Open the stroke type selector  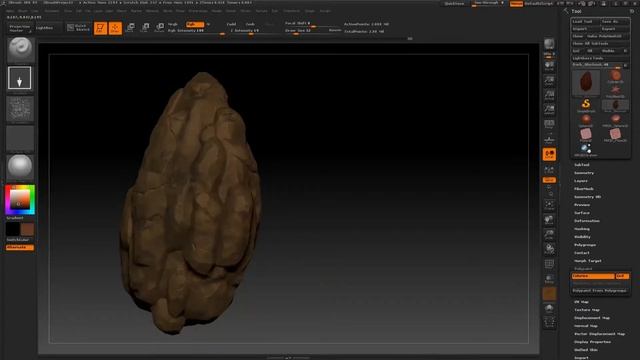click(20, 78)
